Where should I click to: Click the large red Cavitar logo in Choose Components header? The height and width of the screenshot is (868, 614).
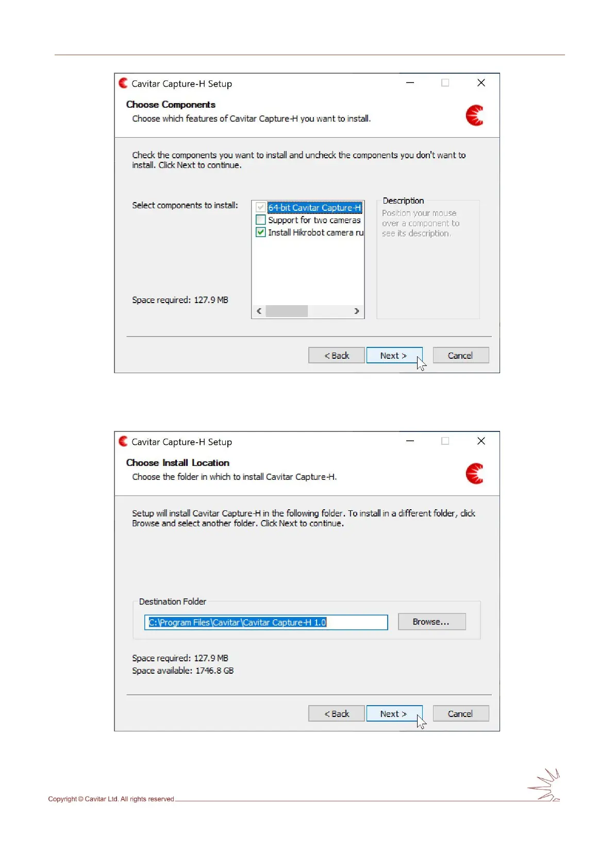[474, 115]
